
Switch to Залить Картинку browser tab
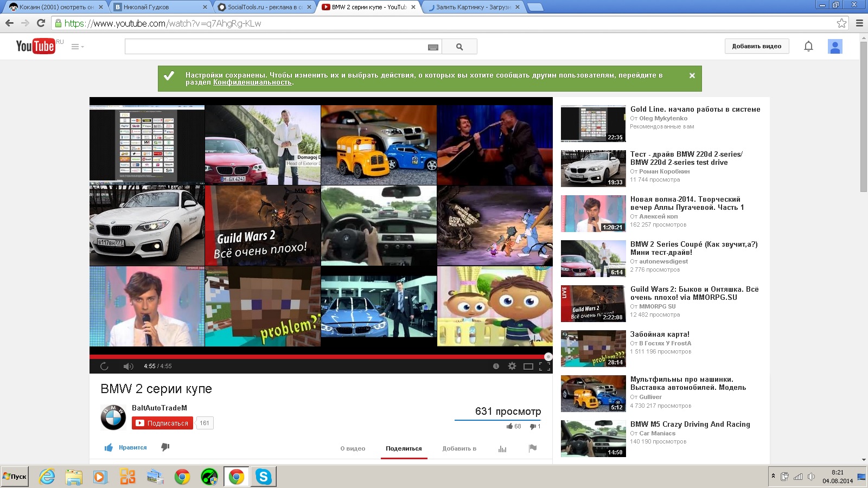coord(473,7)
